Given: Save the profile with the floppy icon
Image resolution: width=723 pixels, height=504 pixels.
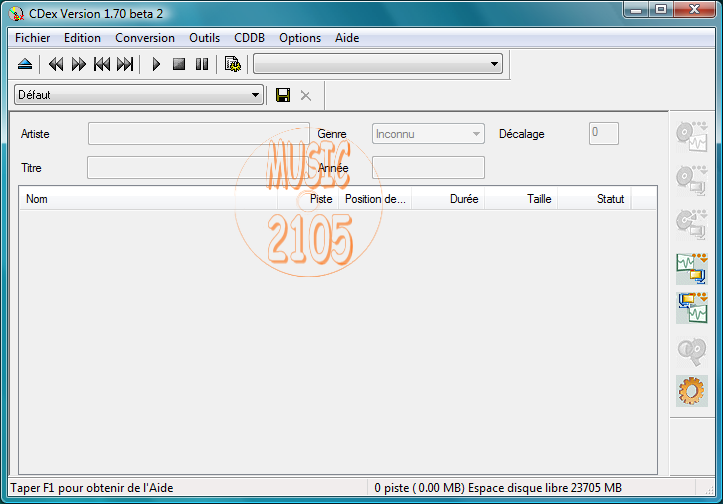Looking at the screenshot, I should pos(283,95).
